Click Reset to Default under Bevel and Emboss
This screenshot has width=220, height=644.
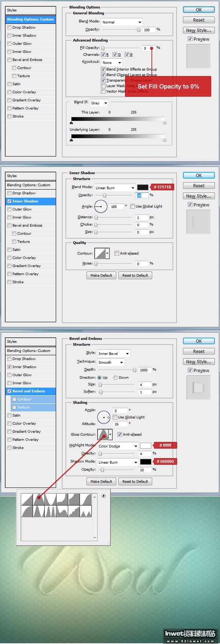(135, 481)
